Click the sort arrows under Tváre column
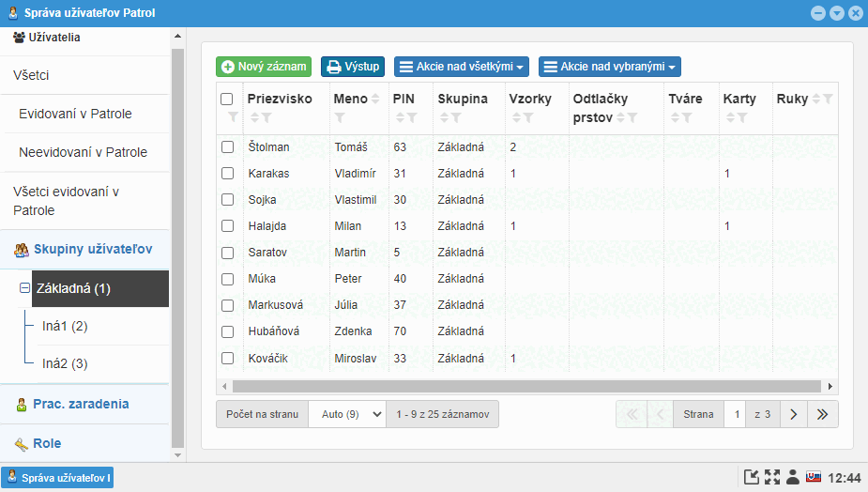The width and height of the screenshot is (868, 492). coord(675,117)
